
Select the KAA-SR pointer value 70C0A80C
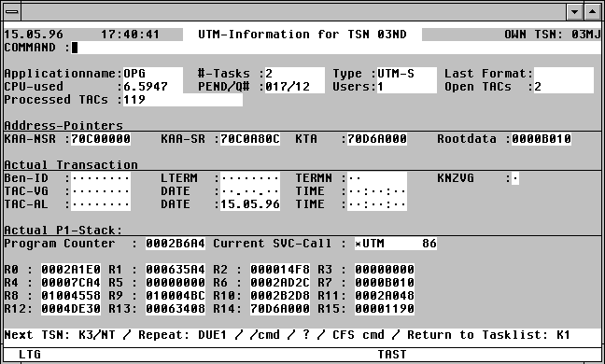tap(250, 139)
